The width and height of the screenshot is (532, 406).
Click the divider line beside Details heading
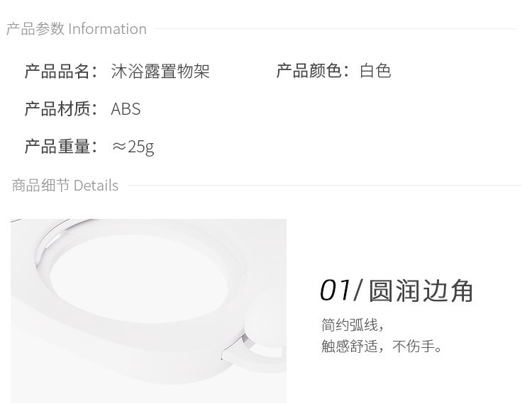[x=324, y=186]
